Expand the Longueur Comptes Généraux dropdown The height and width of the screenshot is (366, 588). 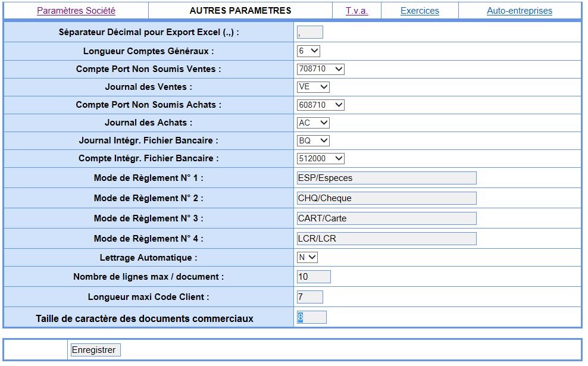coord(309,51)
